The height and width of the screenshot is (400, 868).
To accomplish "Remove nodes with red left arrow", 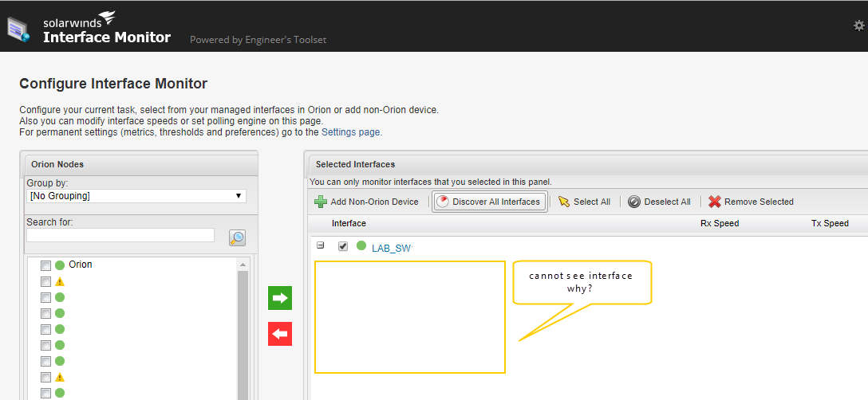I will 280,334.
